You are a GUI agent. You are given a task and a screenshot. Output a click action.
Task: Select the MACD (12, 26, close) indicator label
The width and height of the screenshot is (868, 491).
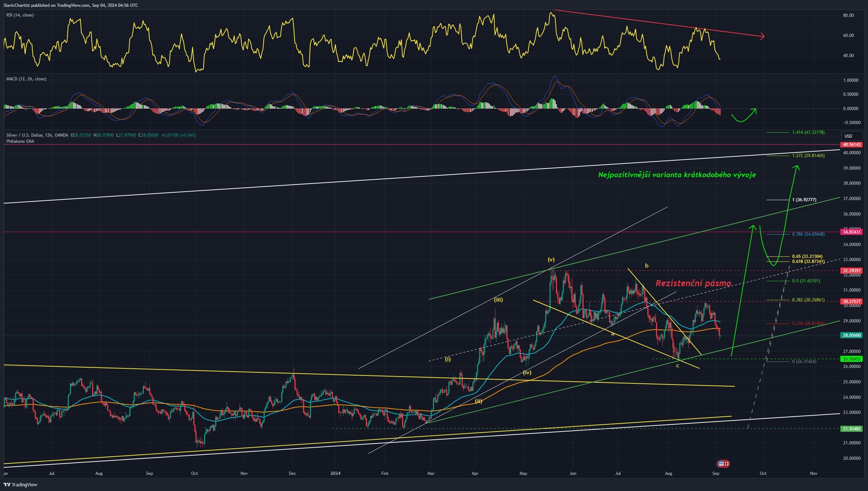tap(26, 79)
